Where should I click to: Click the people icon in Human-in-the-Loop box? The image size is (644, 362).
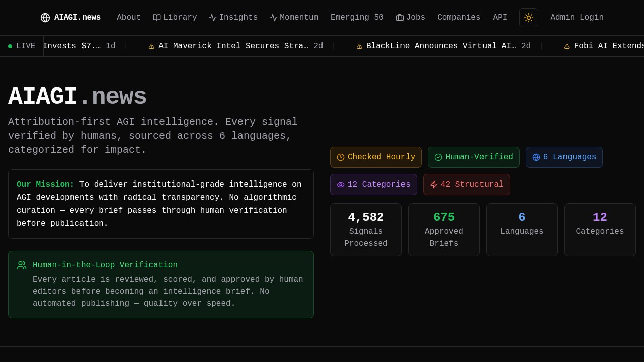[x=22, y=265]
